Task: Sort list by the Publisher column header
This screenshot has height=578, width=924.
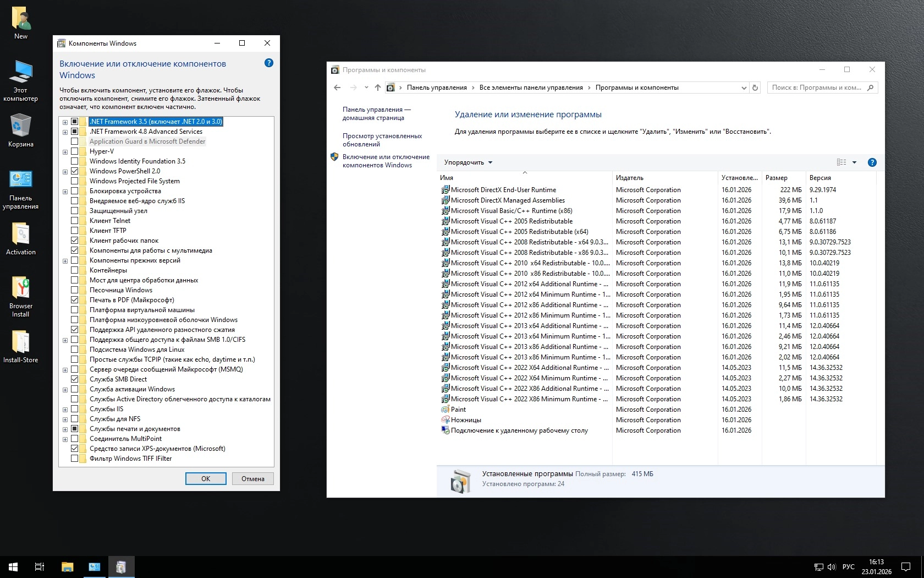Action: click(x=629, y=178)
